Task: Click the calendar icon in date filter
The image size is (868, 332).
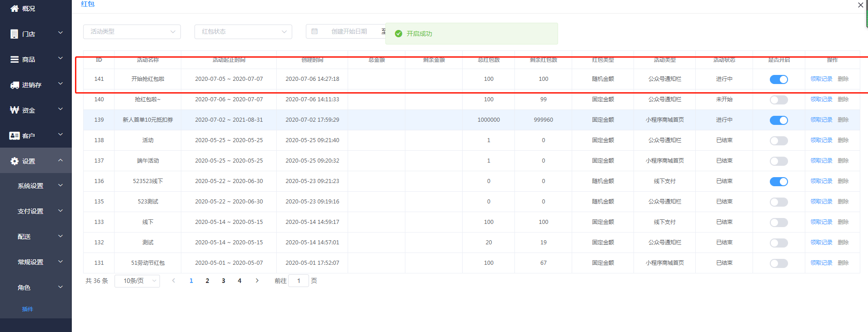Action: [x=314, y=31]
